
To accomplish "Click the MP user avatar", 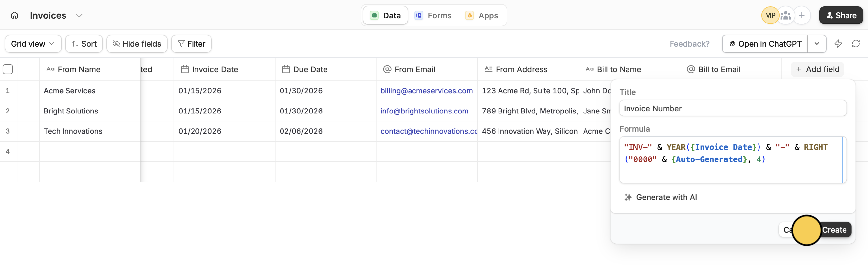I will coord(770,15).
